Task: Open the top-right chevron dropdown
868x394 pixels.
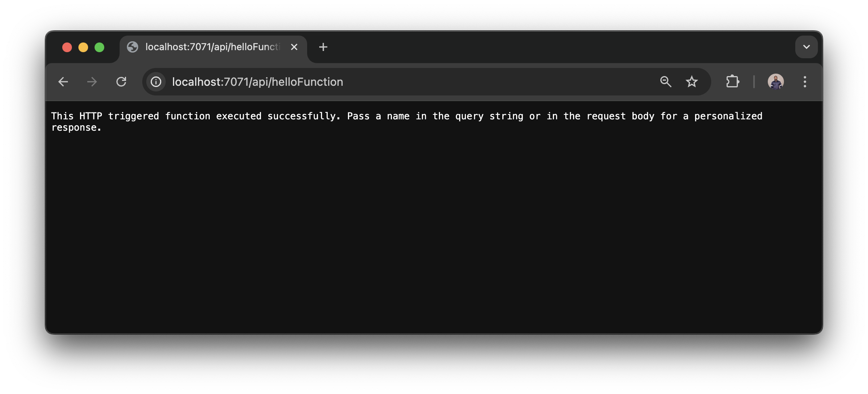Action: (807, 47)
